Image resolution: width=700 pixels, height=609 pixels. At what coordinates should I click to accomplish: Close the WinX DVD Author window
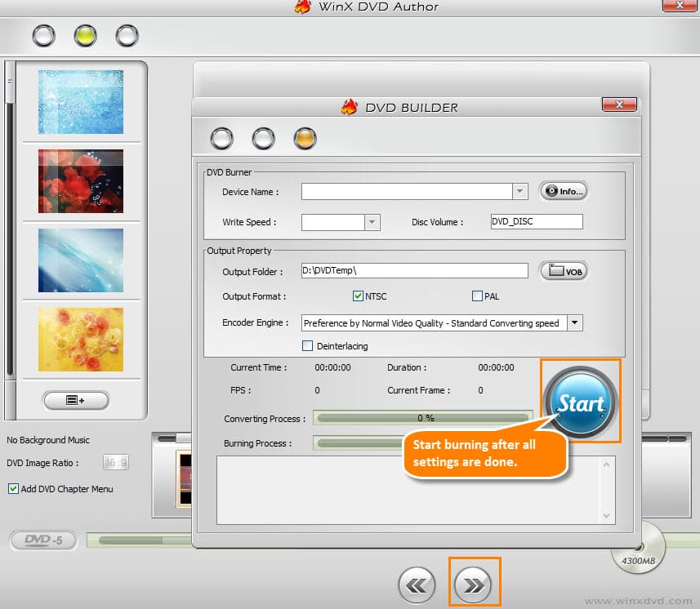[680, 6]
